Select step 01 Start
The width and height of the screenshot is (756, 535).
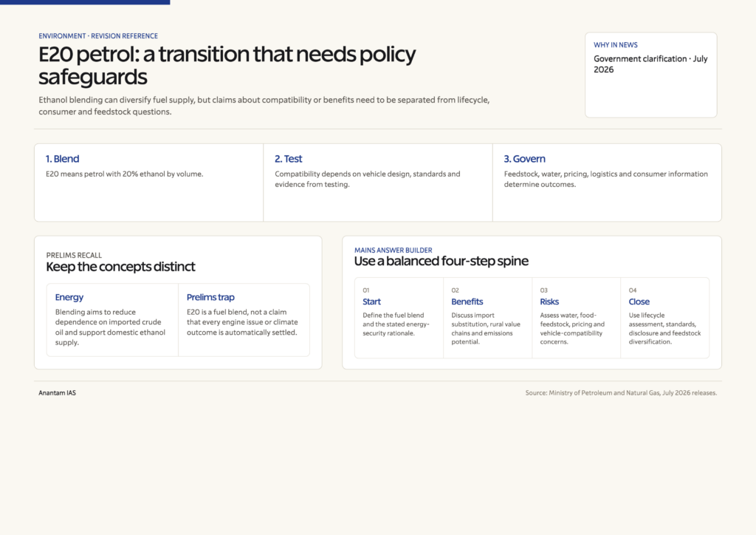pos(399,318)
